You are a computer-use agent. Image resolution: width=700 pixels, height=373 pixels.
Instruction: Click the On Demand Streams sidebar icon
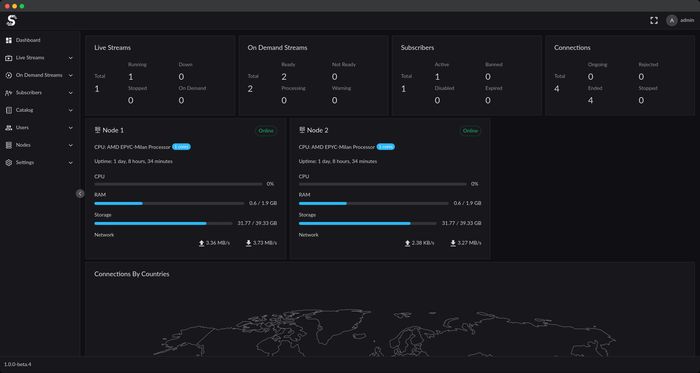(x=8, y=75)
